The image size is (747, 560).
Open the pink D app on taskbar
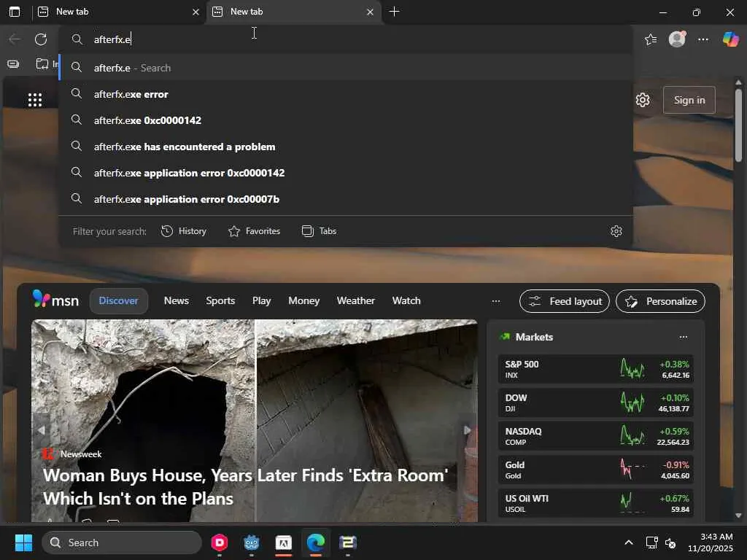[219, 542]
